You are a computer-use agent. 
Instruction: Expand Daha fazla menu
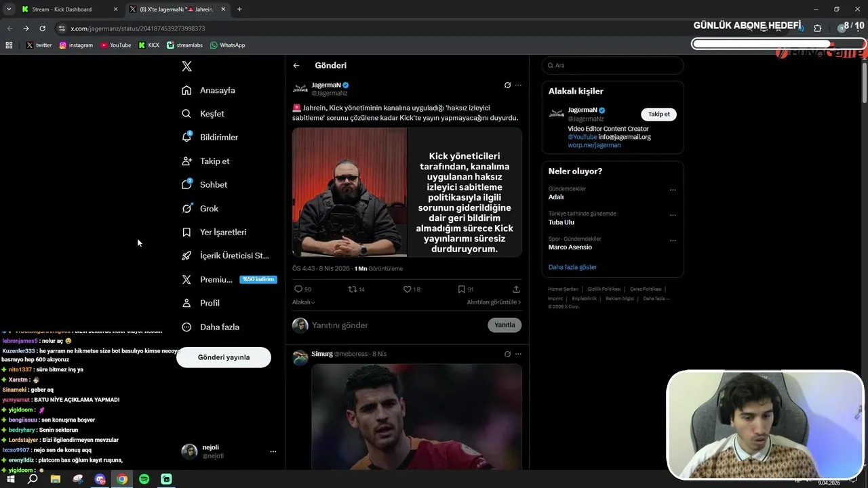(210, 327)
